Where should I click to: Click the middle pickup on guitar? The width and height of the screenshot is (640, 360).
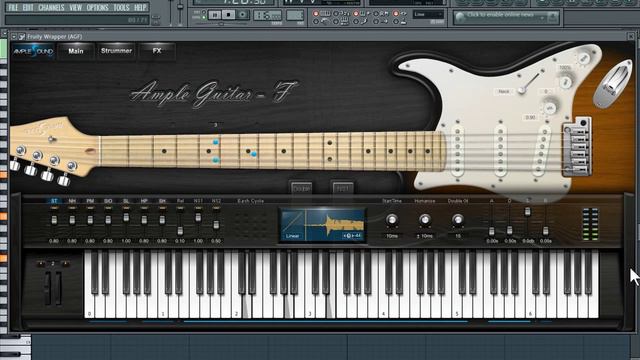pyautogui.click(x=500, y=150)
